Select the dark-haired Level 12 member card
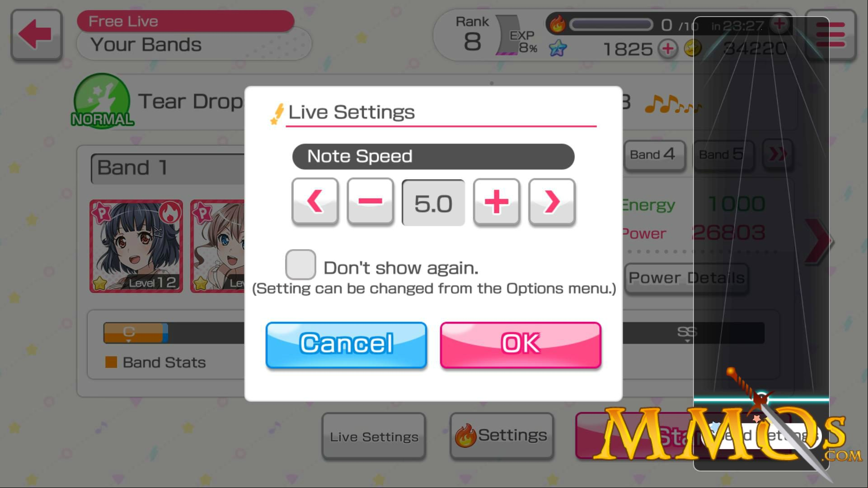868x488 pixels. click(x=136, y=246)
